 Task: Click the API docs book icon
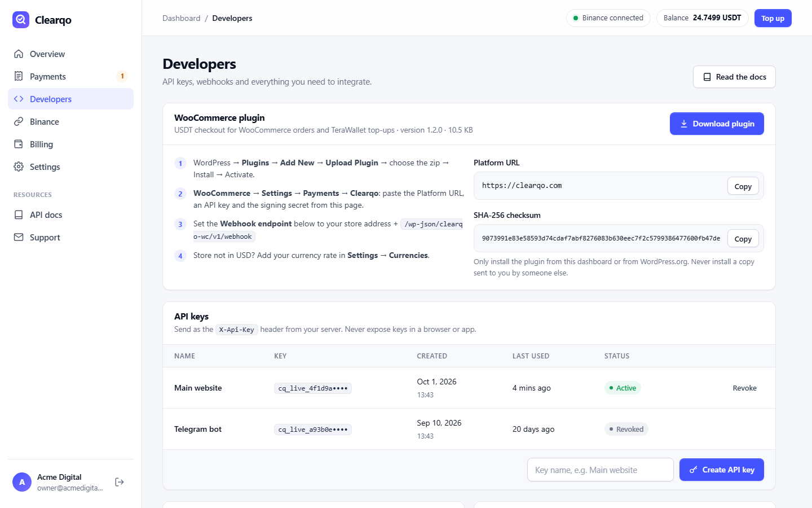(x=19, y=214)
